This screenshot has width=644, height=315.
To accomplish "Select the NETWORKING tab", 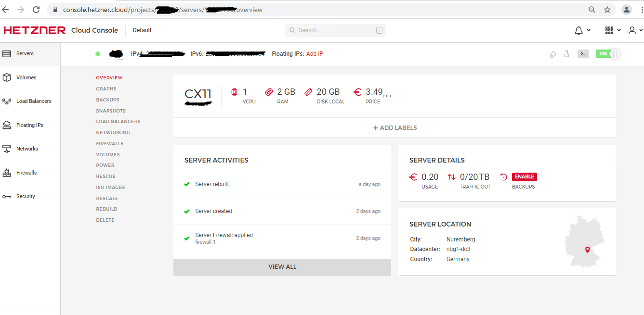I will [113, 133].
